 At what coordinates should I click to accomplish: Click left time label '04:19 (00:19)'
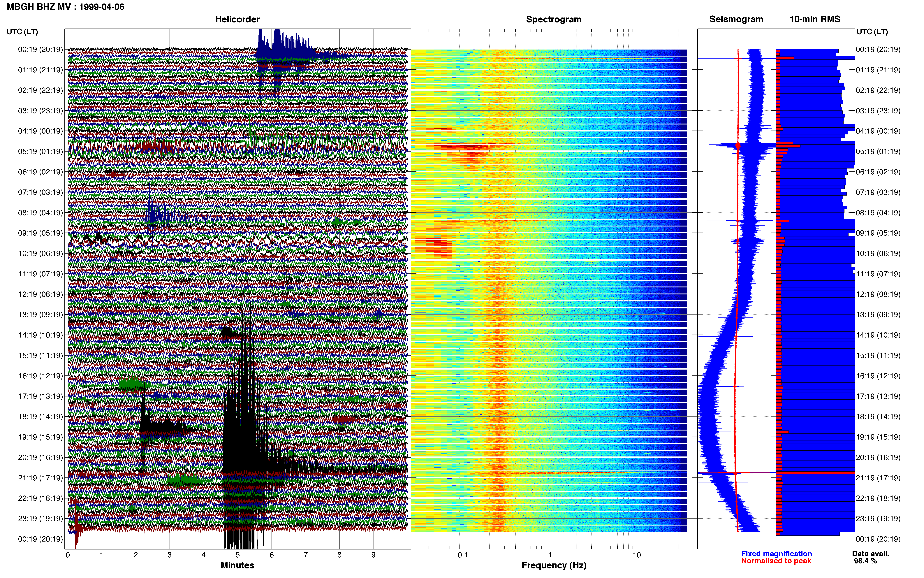[x=41, y=131]
